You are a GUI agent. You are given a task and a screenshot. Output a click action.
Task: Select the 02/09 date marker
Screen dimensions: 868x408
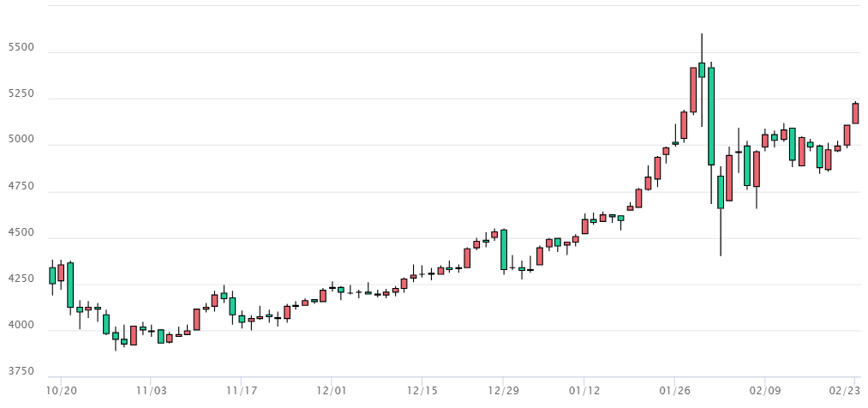[x=765, y=391]
